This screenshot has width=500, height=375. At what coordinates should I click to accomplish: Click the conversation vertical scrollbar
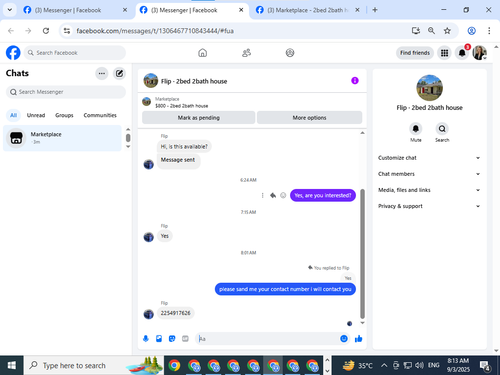coord(362,254)
